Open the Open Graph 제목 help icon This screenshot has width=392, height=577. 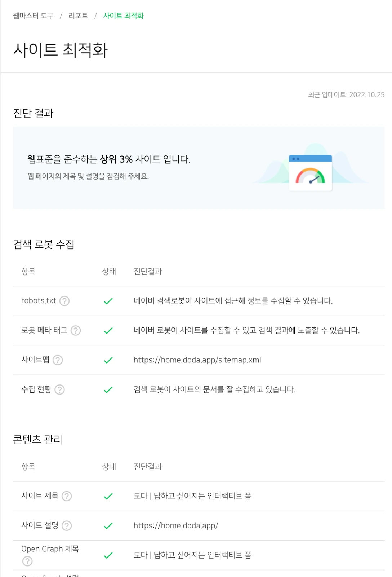[x=27, y=561]
